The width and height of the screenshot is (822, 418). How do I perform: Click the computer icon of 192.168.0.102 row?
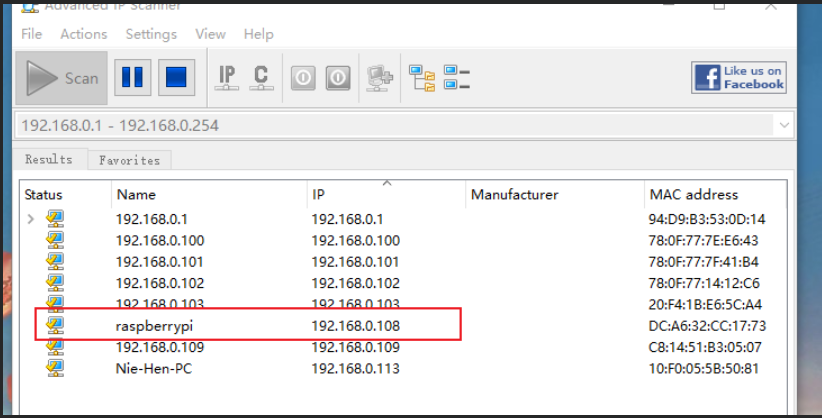[55, 283]
